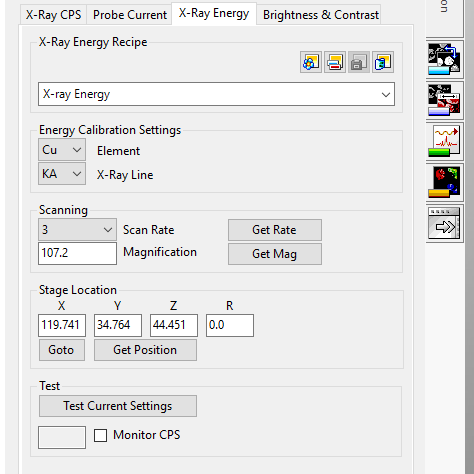Click the stage R field showing 0.0
The image size is (474, 474).
(x=230, y=325)
